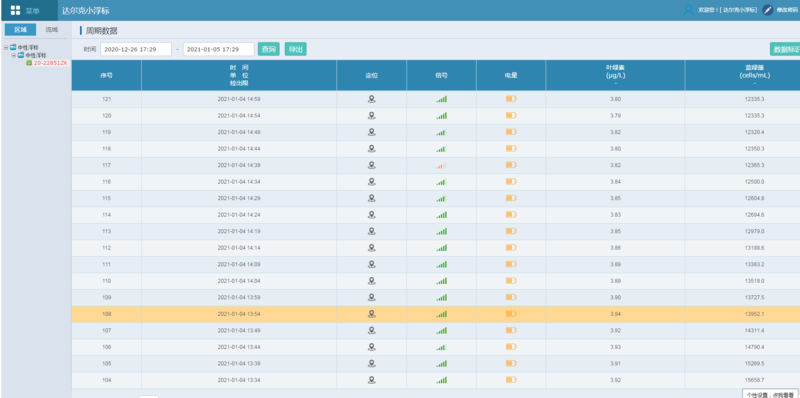This screenshot has height=398, width=800.
Task: Click chlorophyll value 3.79
Action: pos(615,116)
